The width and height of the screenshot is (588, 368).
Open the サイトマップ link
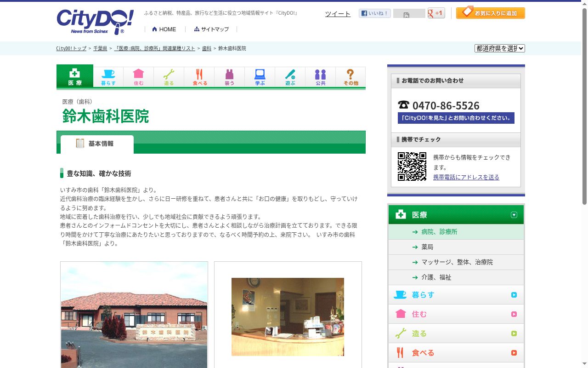click(211, 29)
